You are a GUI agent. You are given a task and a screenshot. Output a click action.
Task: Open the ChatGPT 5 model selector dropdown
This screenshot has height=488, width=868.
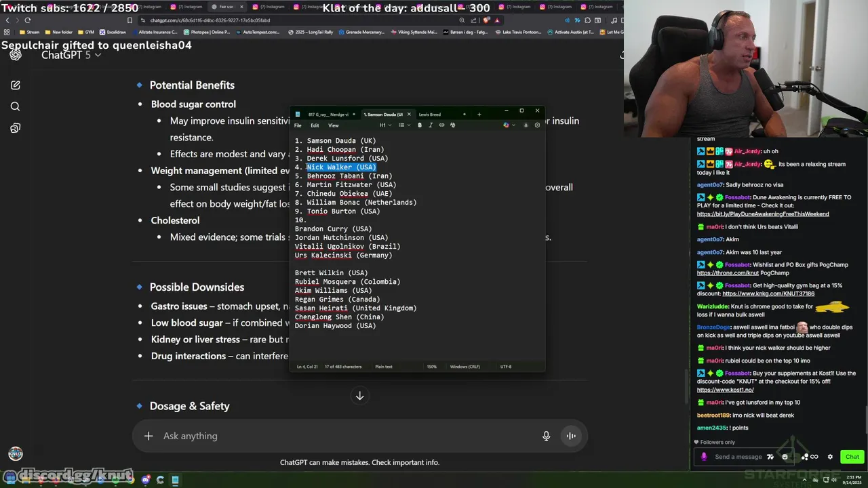coord(71,55)
